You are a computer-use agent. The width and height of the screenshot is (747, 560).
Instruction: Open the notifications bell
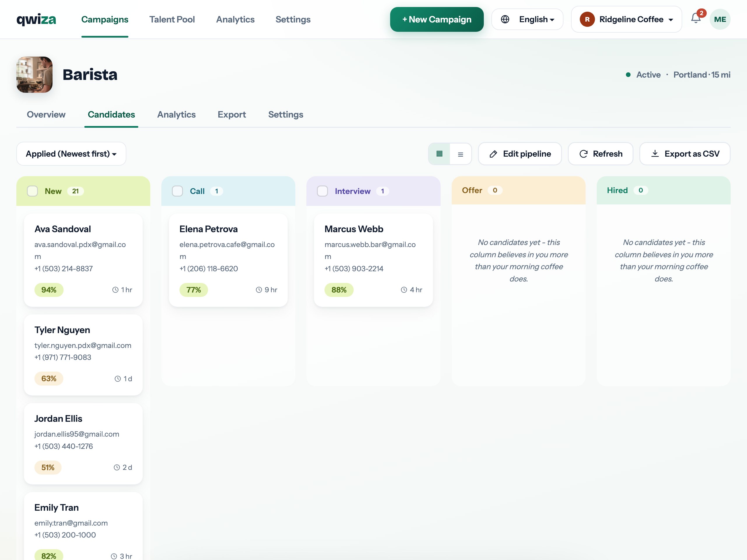click(696, 19)
